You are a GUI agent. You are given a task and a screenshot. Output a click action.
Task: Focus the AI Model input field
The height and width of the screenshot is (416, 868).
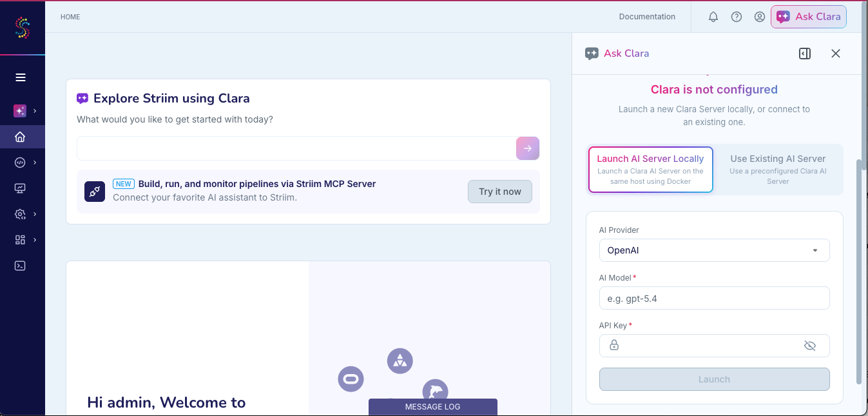tap(714, 298)
